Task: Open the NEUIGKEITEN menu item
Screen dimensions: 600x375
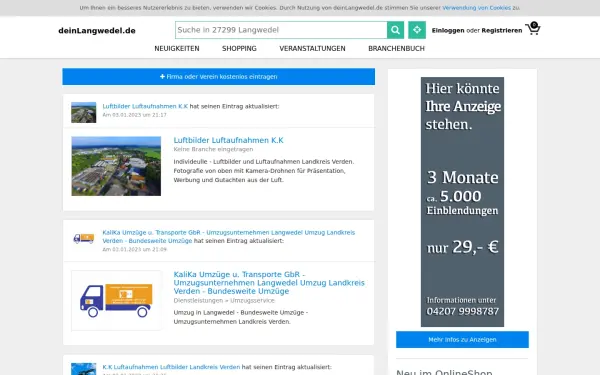Action: click(177, 49)
